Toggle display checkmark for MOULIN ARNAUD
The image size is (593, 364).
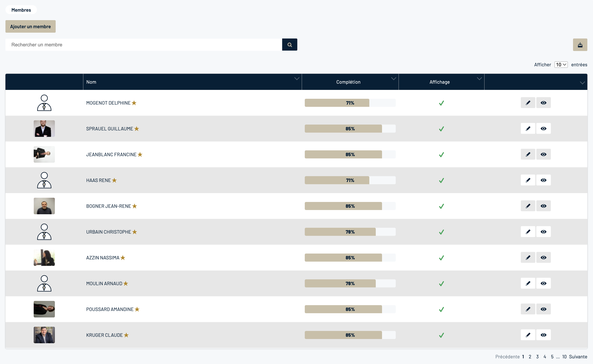click(441, 284)
